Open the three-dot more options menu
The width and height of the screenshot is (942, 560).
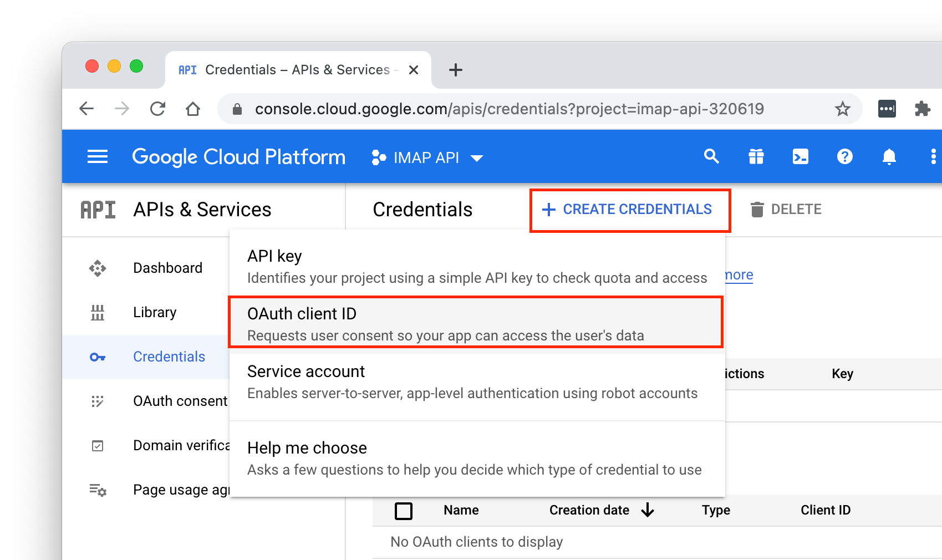tap(934, 157)
